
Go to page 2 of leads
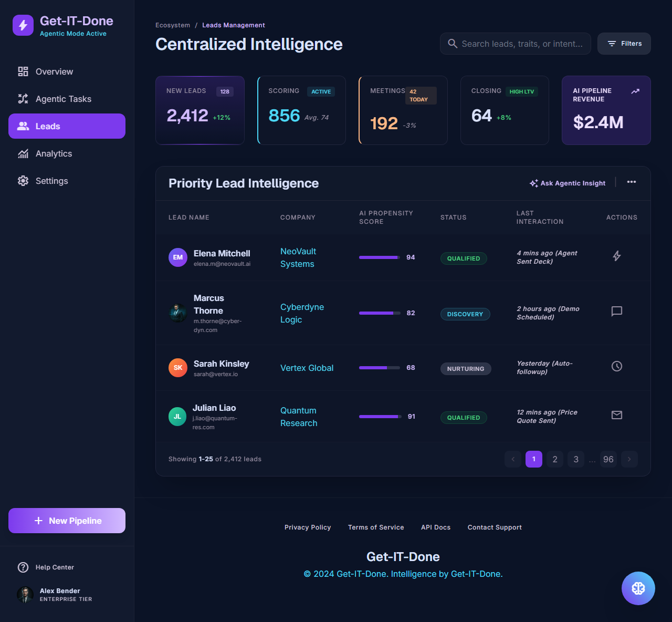pyautogui.click(x=555, y=459)
